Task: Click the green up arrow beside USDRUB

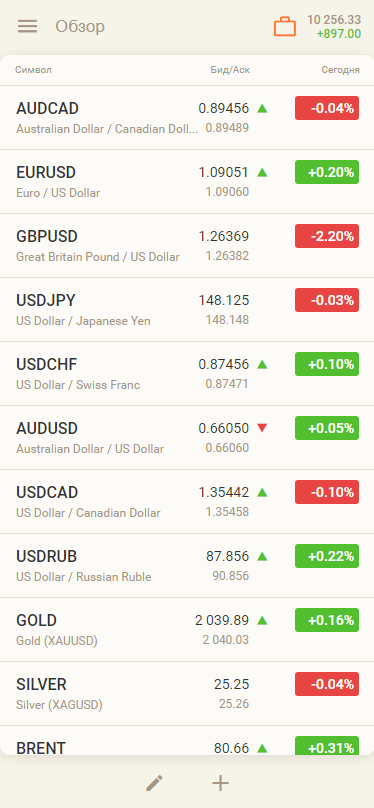Action: 262,557
